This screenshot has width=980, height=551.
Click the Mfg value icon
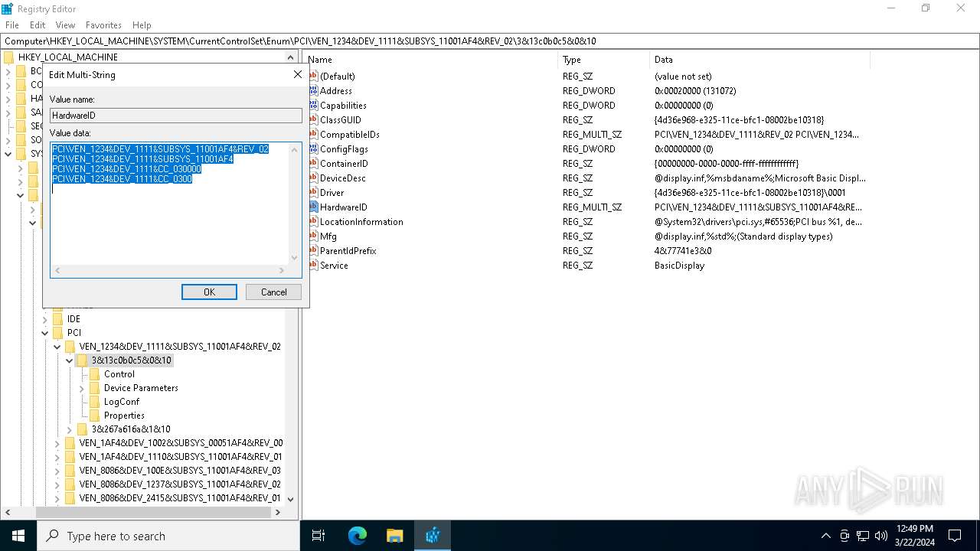(313, 236)
